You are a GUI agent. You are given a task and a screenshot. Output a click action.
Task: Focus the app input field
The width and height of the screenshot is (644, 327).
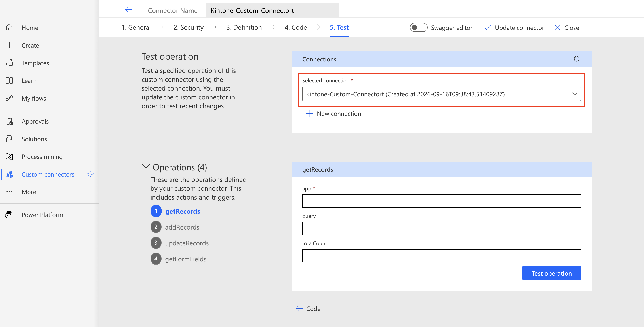point(441,201)
